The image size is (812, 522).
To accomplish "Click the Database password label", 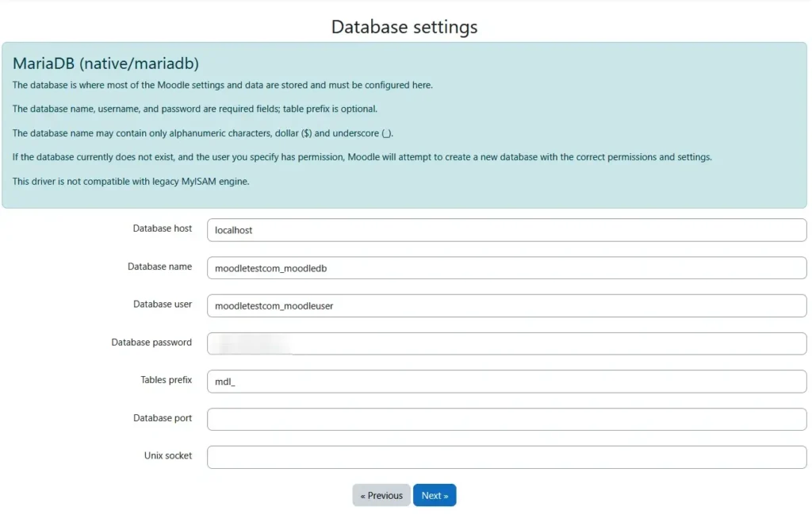I will coord(151,343).
